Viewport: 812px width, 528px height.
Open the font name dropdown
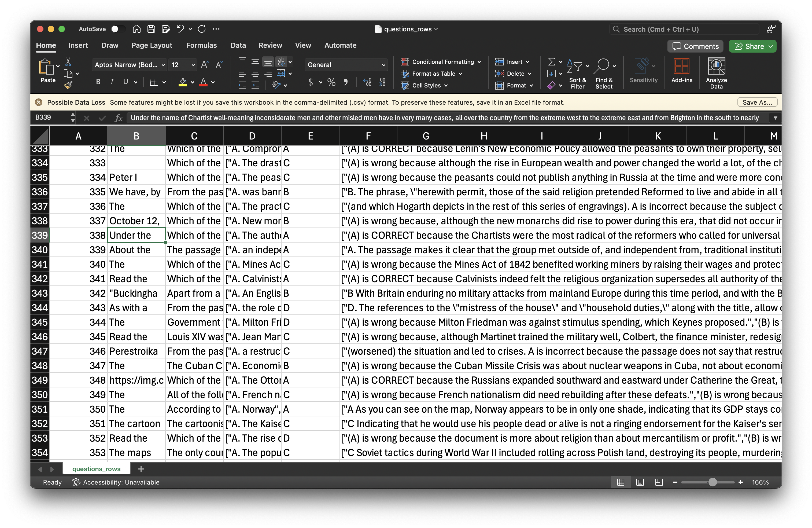pyautogui.click(x=163, y=65)
